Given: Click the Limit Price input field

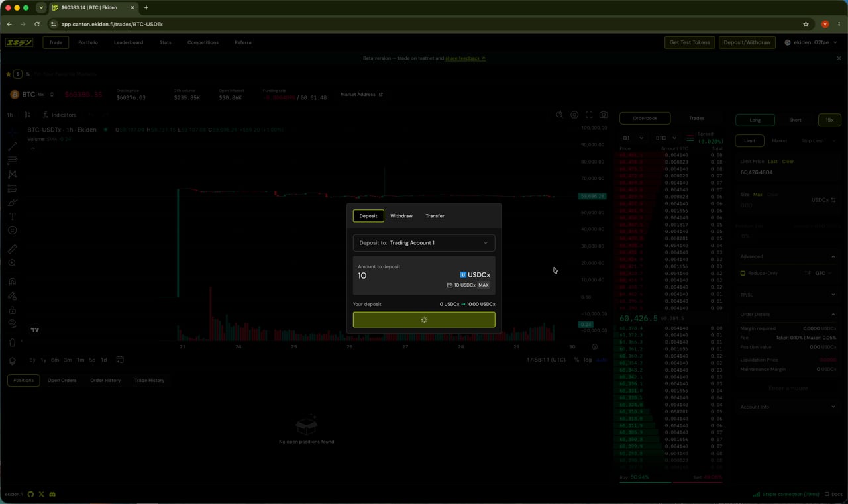Looking at the screenshot, I should [788, 172].
